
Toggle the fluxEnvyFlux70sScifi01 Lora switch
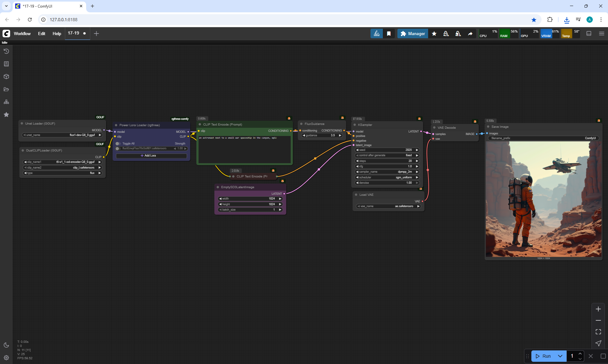click(x=118, y=148)
